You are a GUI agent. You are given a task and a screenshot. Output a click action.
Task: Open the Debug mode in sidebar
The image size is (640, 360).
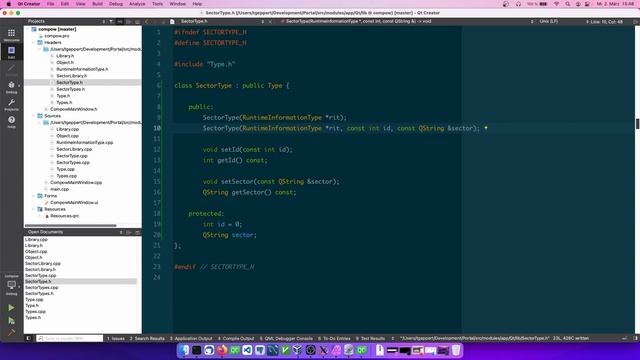pyautogui.click(x=11, y=87)
